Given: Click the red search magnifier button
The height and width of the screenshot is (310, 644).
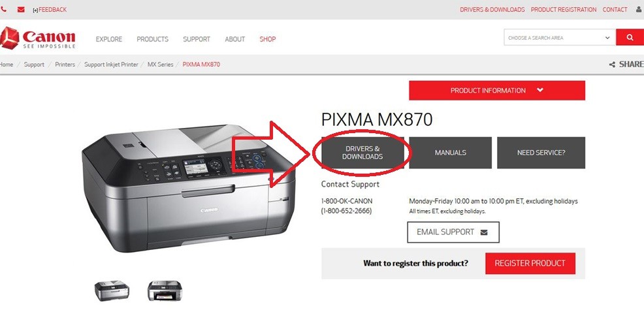Looking at the screenshot, I should (630, 37).
